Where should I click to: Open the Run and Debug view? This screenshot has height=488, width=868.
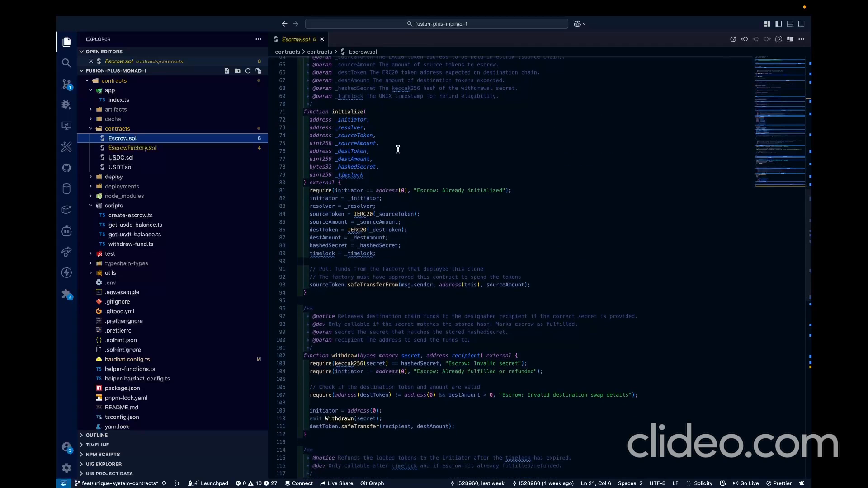[x=66, y=105]
